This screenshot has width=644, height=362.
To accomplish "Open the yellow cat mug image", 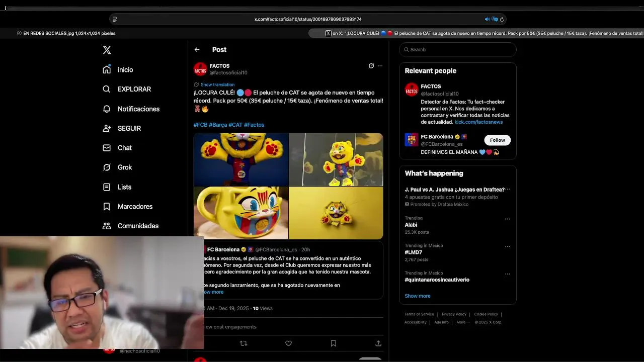I will [x=241, y=213].
